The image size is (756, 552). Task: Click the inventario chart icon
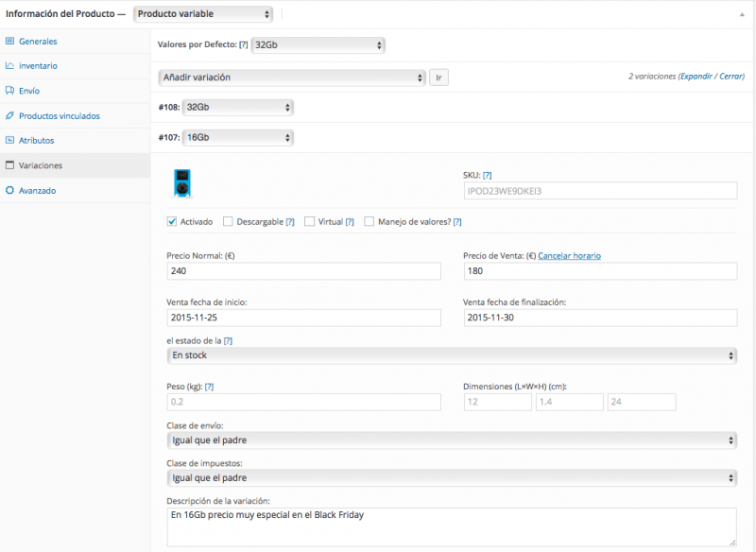pos(9,65)
